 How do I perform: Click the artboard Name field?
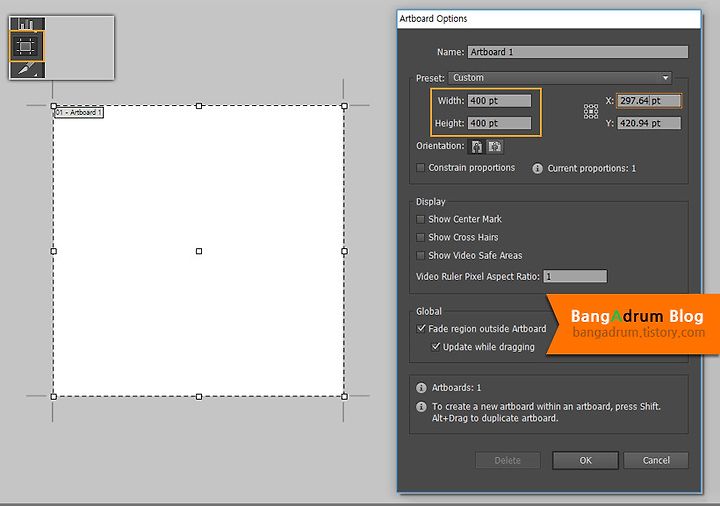[x=578, y=52]
